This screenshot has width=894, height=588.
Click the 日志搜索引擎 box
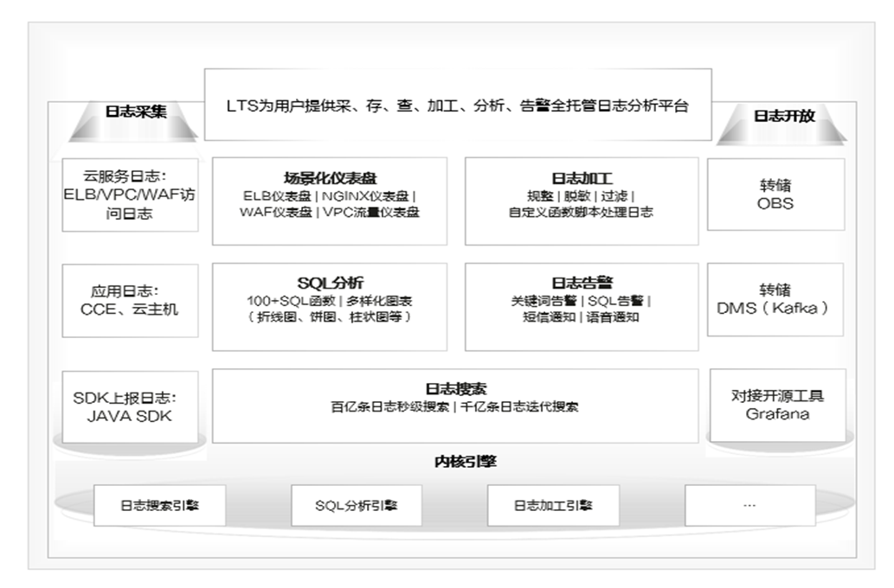click(x=159, y=505)
